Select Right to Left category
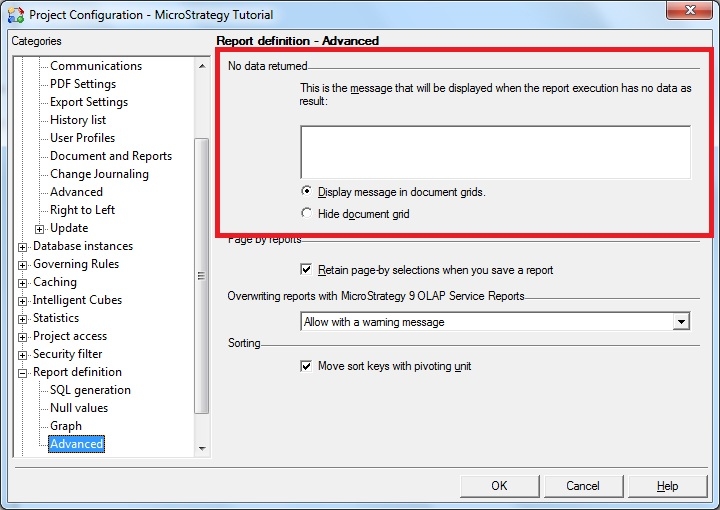 [83, 210]
